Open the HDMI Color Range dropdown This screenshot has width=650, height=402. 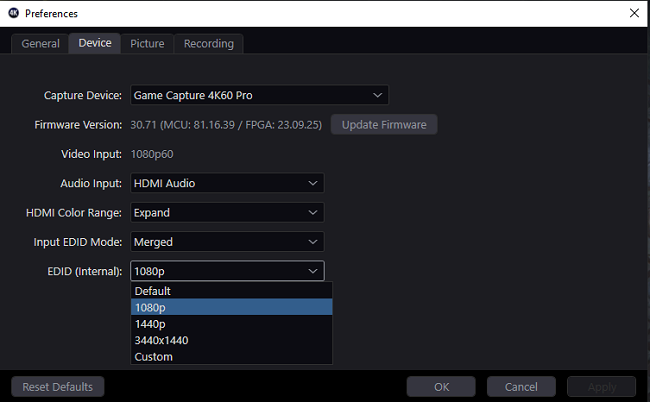(227, 212)
